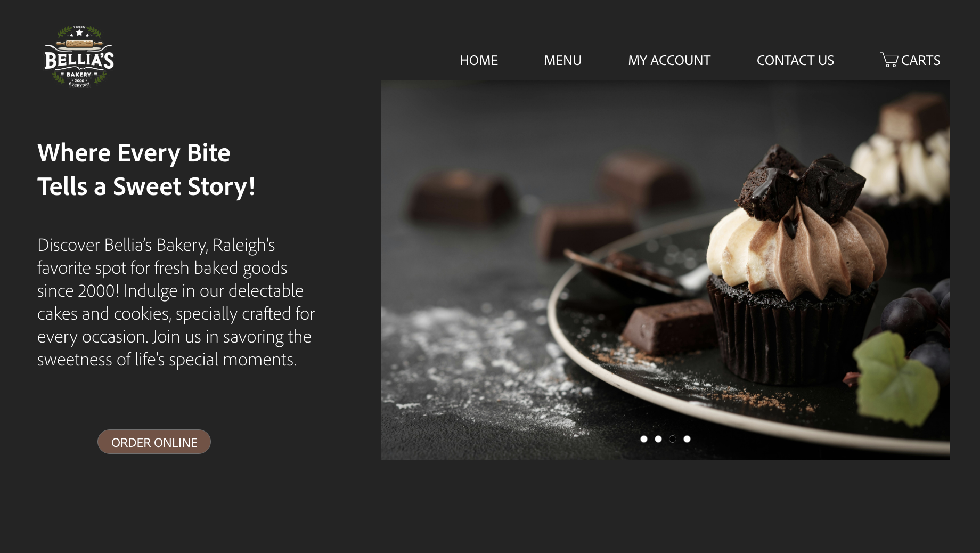Jump to the fourth carousel slide dot
Screen dimensions: 980x553
click(x=687, y=439)
